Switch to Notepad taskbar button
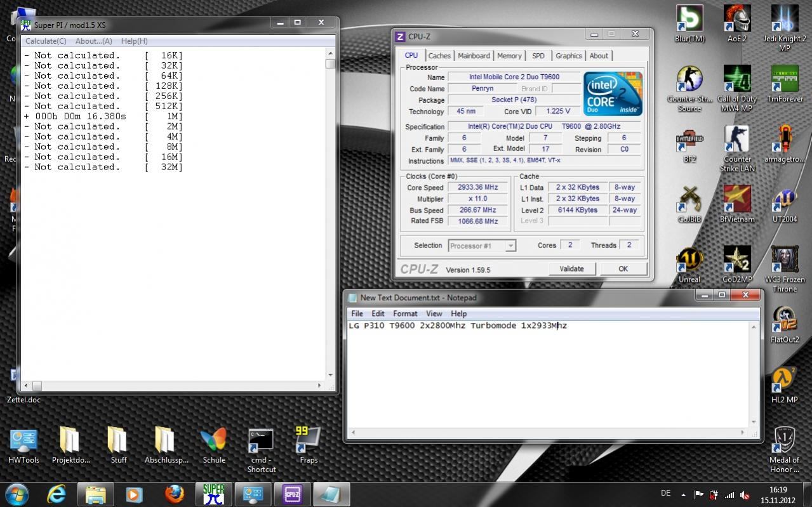Viewport: 812px width, 507px height. click(x=331, y=494)
